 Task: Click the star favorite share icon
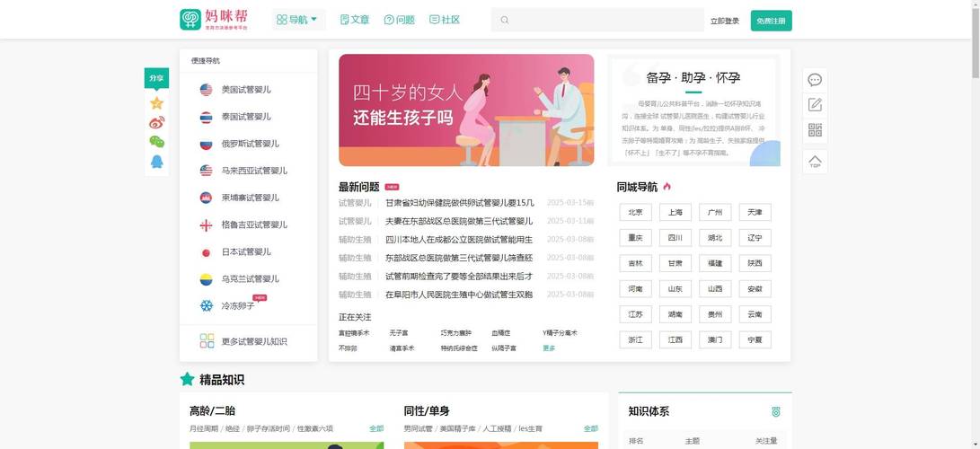pos(157,103)
